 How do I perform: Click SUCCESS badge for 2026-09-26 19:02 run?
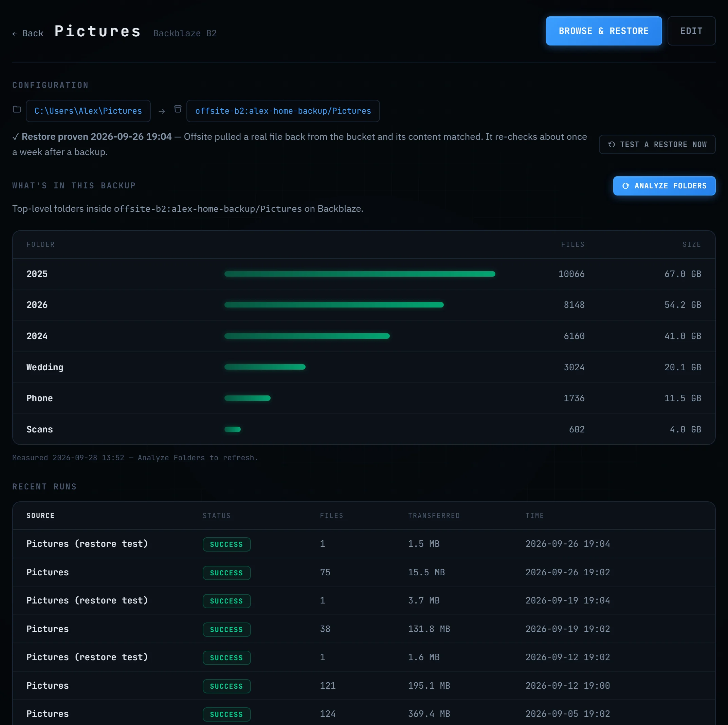[x=226, y=573]
